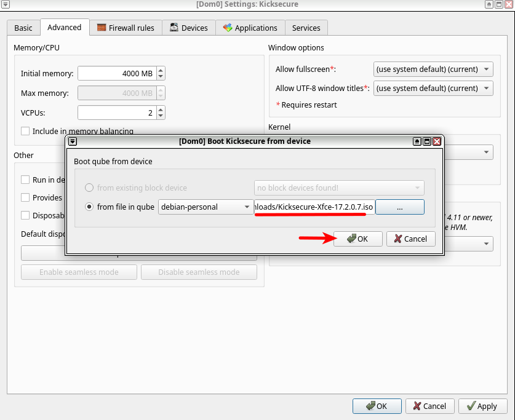
Task: Open the Allow fullscreen dropdown
Action: click(433, 69)
